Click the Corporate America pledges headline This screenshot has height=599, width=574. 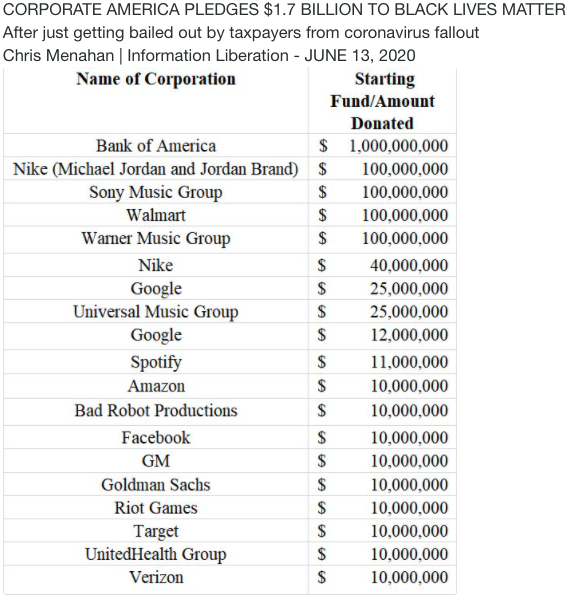[x=284, y=10]
